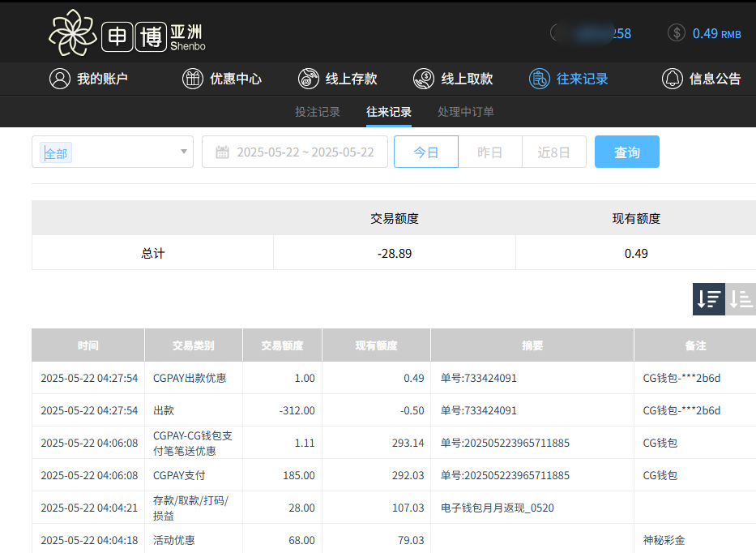Click the 查询 search button
The width and height of the screenshot is (756, 553).
(x=626, y=151)
